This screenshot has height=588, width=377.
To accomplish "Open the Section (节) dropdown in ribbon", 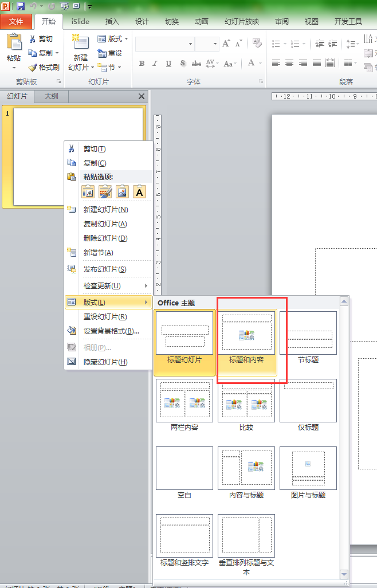I will point(109,68).
